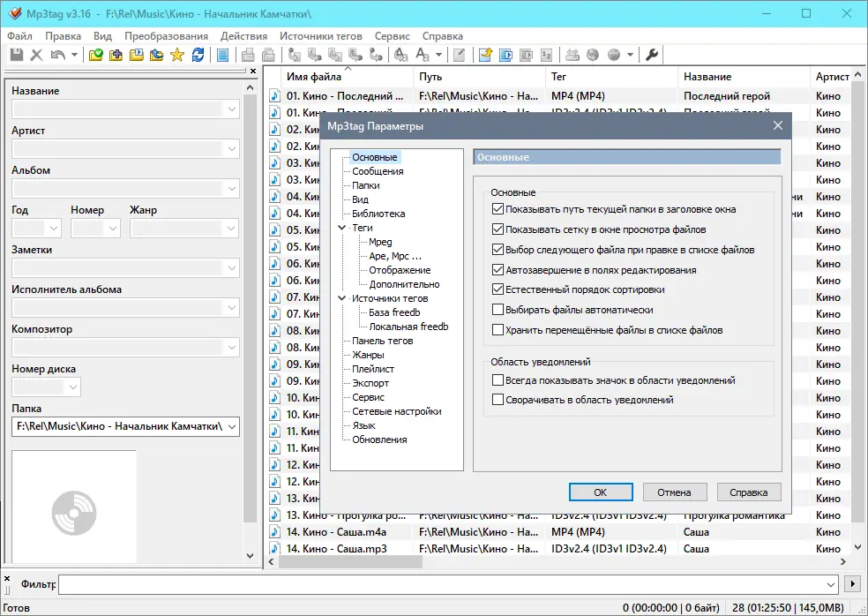868x616 pixels.
Task: Click the music note icon of '14. Кино - Саша.m4a'
Action: [x=274, y=532]
